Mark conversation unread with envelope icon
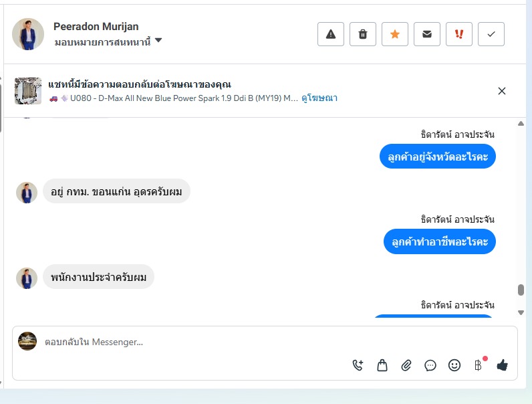Viewport: 532px width, 404px height. click(427, 34)
